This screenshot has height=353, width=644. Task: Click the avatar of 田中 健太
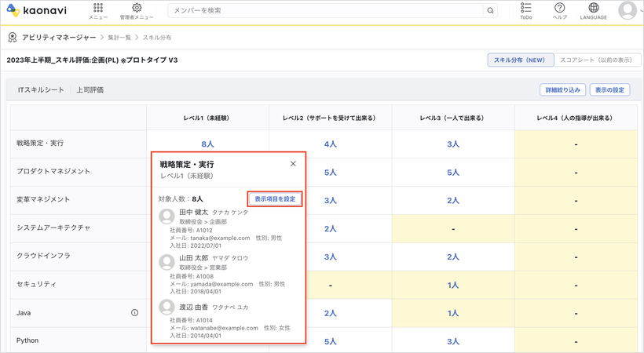166,216
